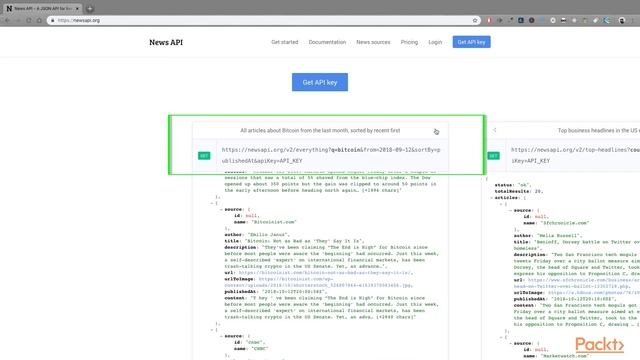640x360 pixels.
Task: Click the name value "Marketwatch.com"
Action: [x=565, y=356]
